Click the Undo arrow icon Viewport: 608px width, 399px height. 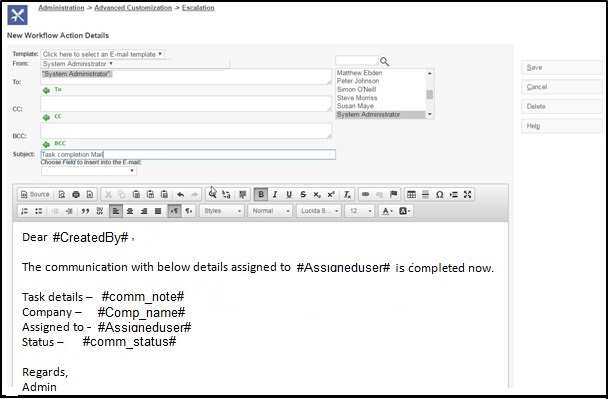(x=180, y=194)
